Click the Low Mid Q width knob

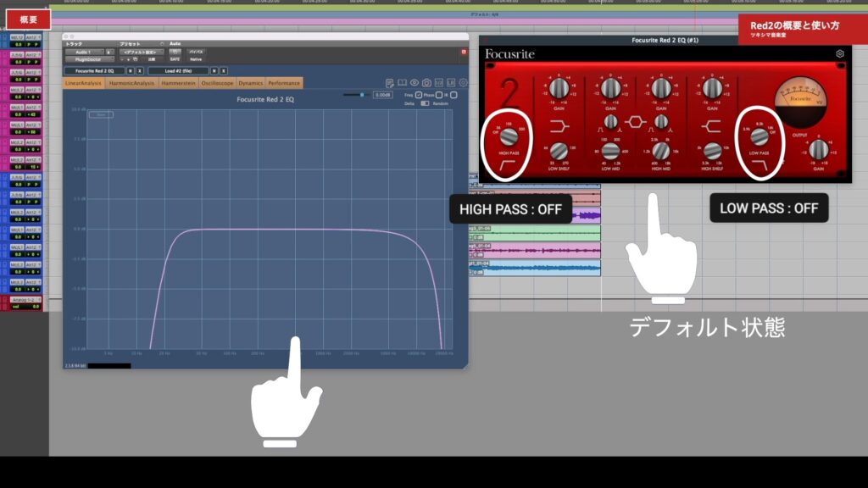[x=610, y=122]
